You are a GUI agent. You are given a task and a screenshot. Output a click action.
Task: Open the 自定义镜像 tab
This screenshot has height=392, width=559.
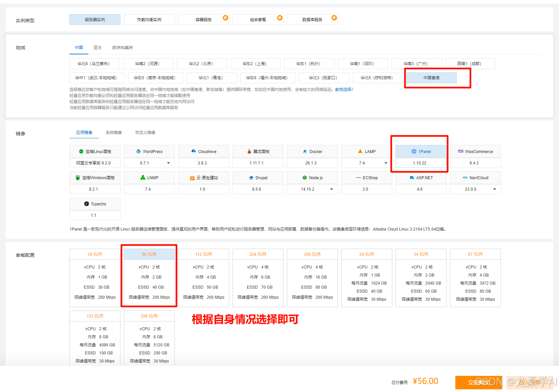(x=145, y=133)
